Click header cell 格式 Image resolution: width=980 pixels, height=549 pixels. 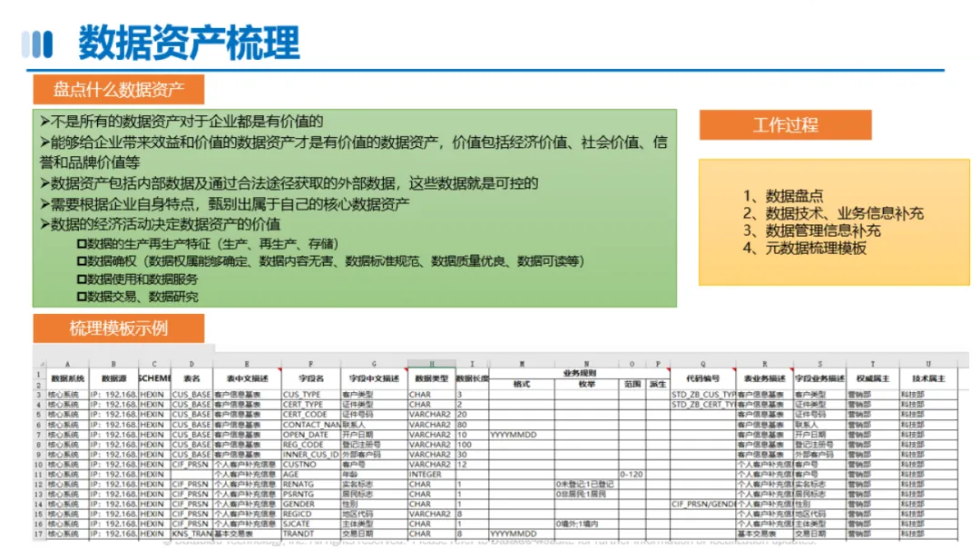(x=521, y=384)
